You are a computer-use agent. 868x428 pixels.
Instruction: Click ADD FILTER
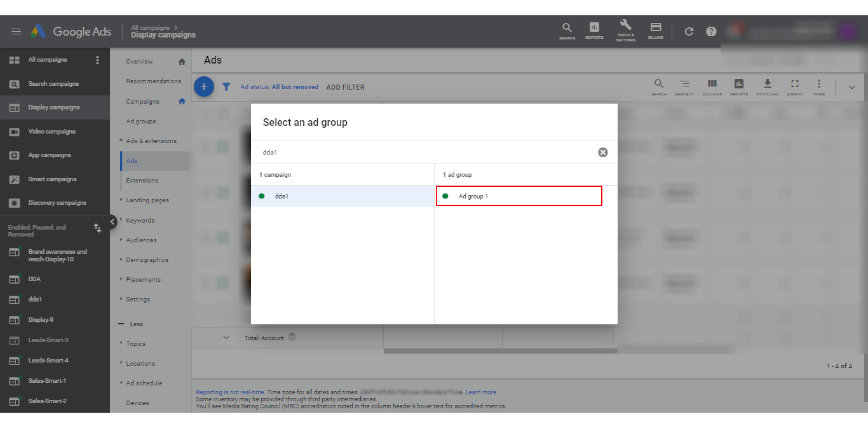[x=345, y=87]
